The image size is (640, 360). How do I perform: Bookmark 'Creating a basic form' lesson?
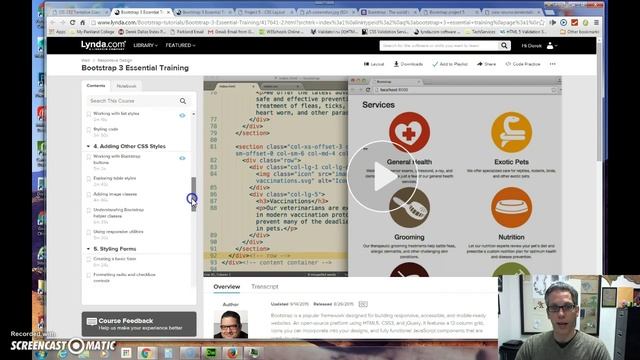tap(89, 260)
